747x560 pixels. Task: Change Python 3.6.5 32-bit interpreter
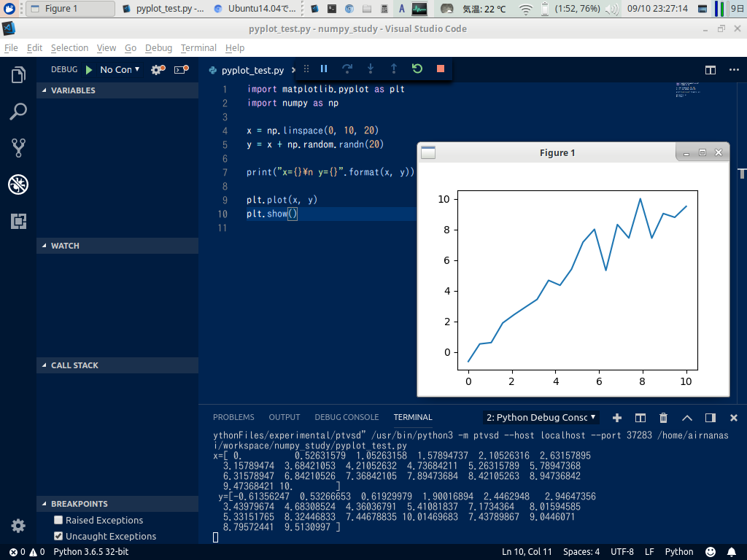tap(91, 551)
